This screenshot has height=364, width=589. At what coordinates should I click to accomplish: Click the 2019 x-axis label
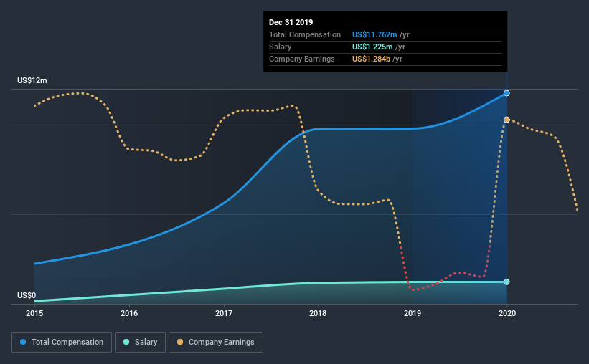click(413, 313)
